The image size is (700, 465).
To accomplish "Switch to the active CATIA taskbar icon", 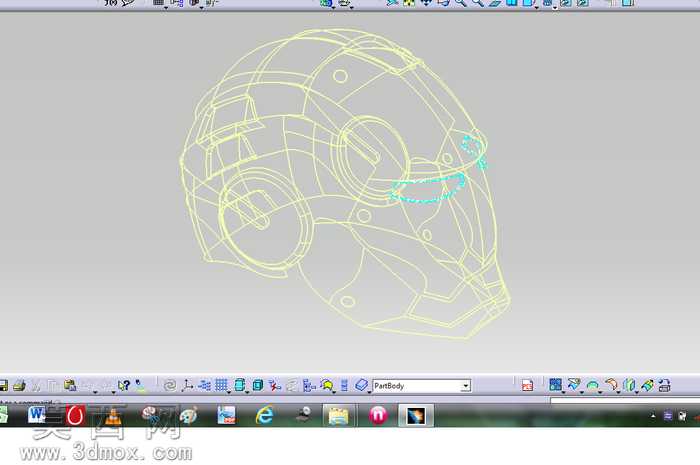I will [416, 416].
